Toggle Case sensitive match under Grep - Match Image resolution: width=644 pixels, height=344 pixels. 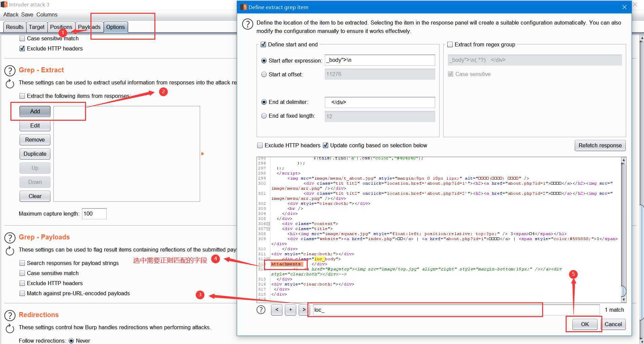tap(22, 38)
